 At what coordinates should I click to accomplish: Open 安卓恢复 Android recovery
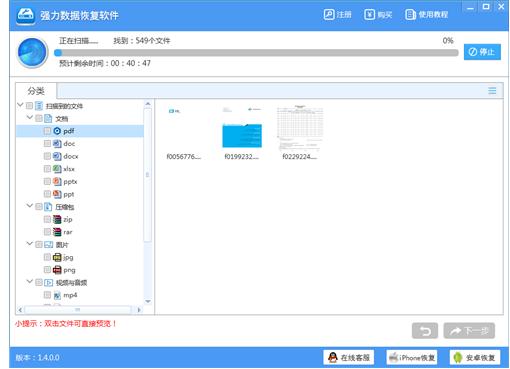tap(475, 358)
